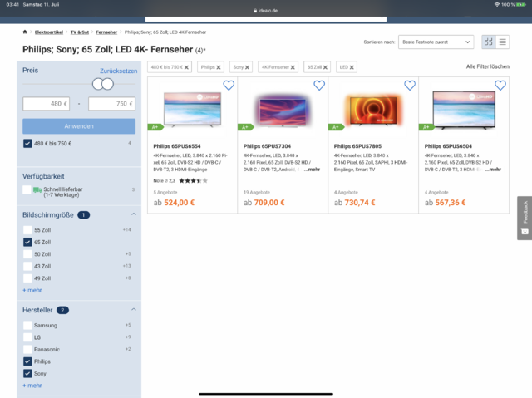Viewport: 532px width, 398px height.
Task: Check the 50 Zoll screen size
Action: point(27,254)
